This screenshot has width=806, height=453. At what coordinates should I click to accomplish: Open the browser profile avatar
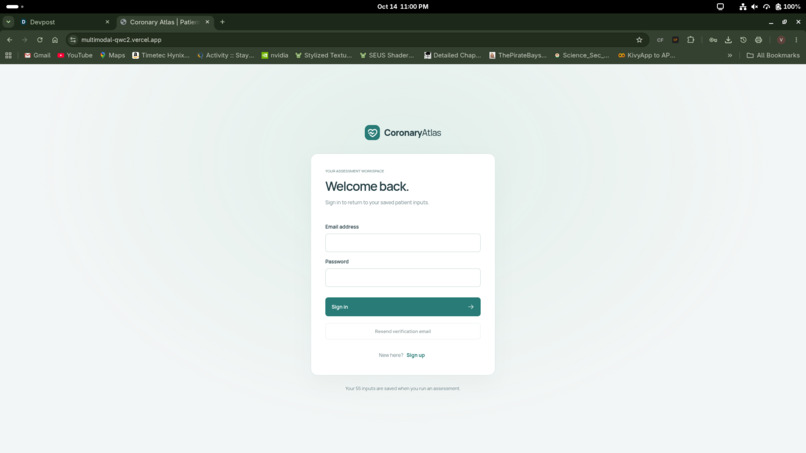781,40
